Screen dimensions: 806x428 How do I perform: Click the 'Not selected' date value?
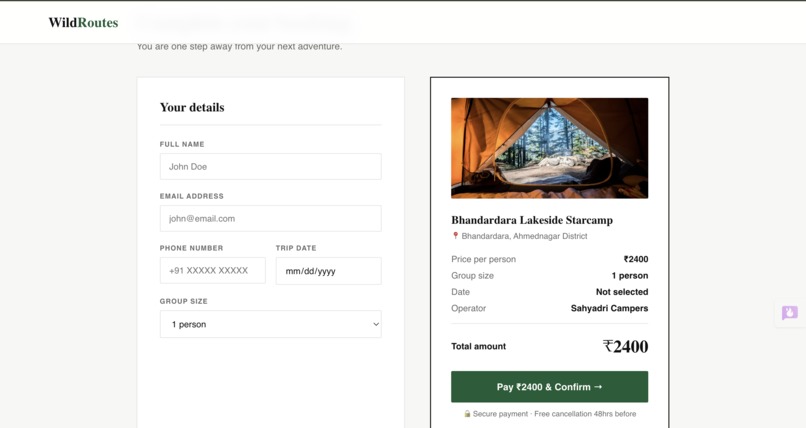(x=622, y=292)
